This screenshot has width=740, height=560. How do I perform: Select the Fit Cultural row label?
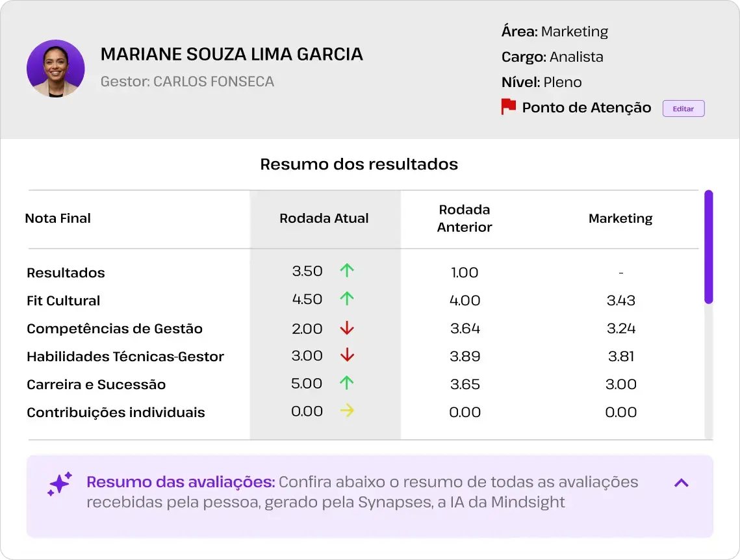63,301
